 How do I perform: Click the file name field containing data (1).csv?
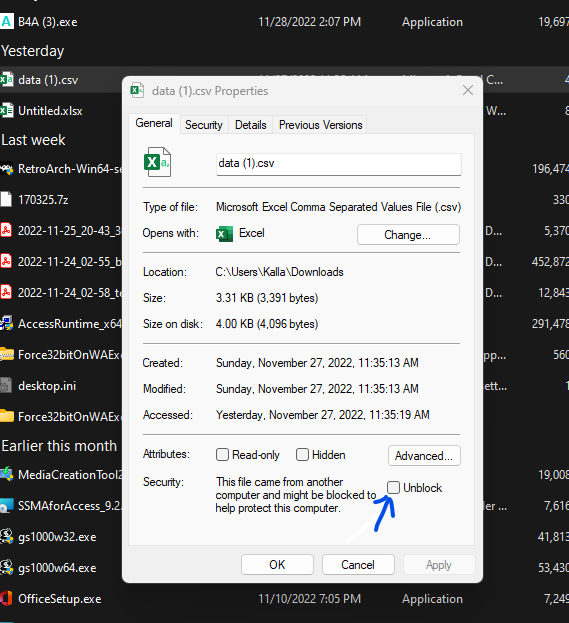point(339,164)
